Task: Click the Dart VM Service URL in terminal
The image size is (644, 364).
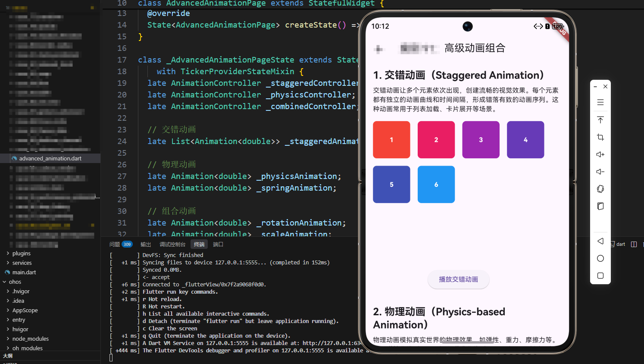Action: [331, 343]
